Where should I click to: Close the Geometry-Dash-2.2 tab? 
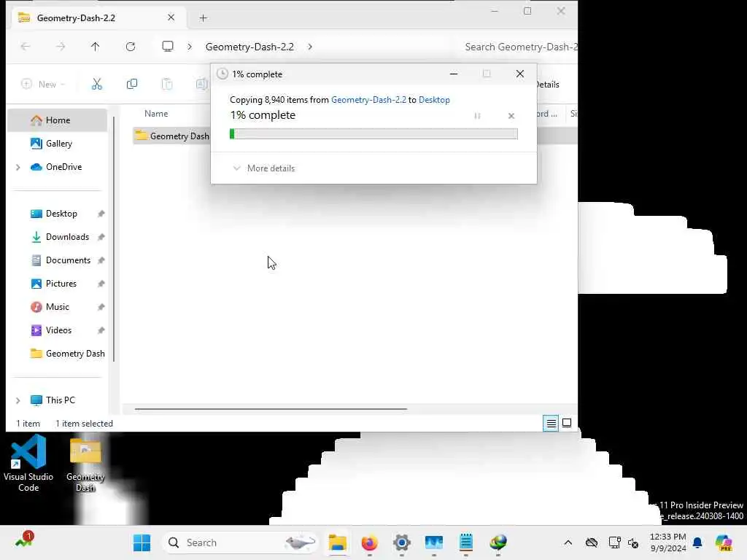click(x=171, y=17)
